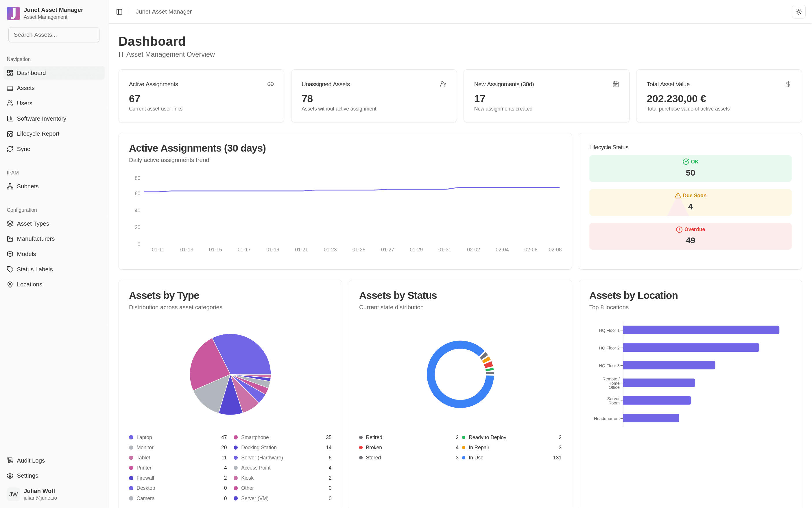
Task: Open Software Inventory via its chart icon
Action: click(10, 118)
